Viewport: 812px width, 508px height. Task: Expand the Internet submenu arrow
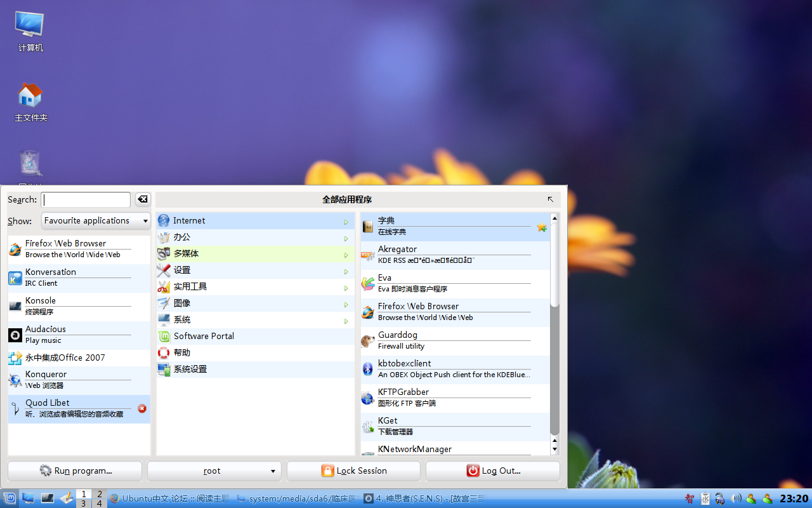point(346,222)
